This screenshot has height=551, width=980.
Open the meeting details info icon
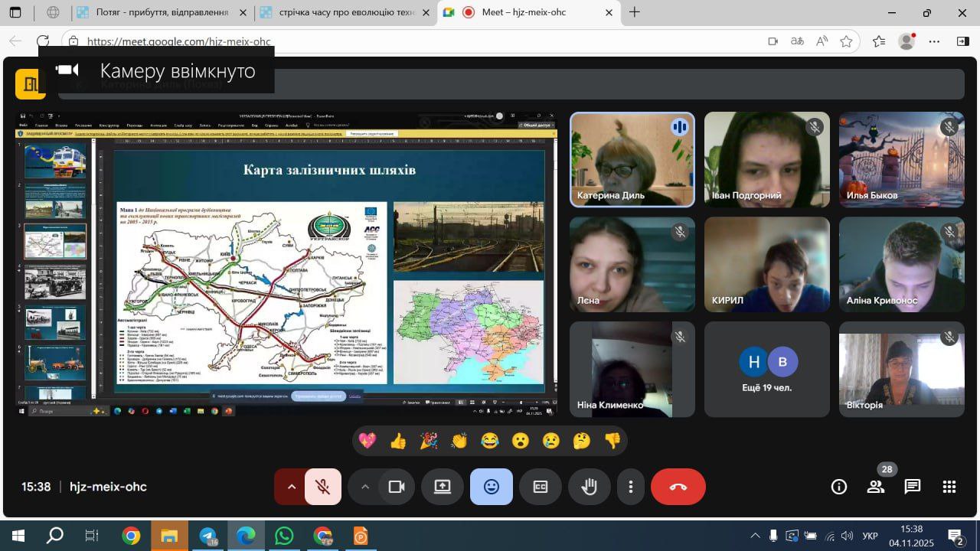point(839,487)
